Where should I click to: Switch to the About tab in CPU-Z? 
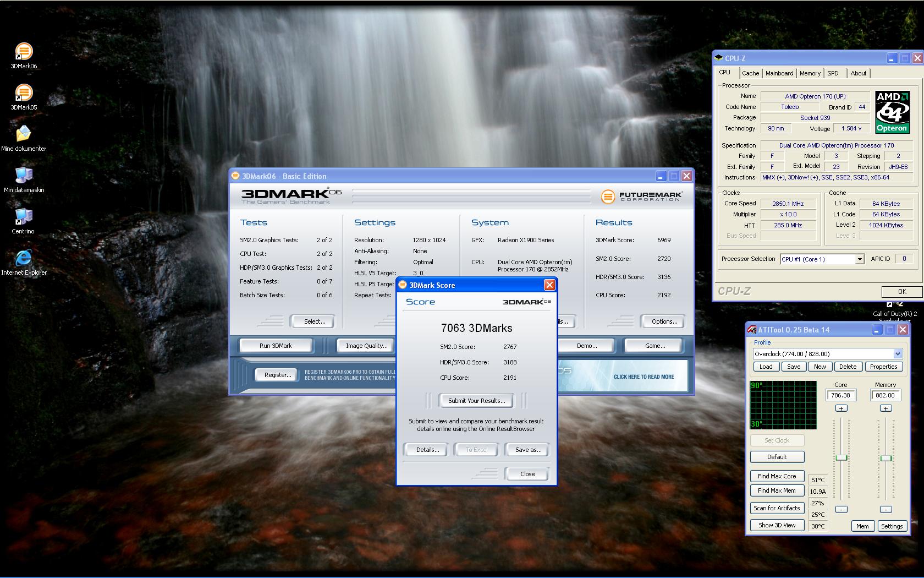(x=858, y=73)
